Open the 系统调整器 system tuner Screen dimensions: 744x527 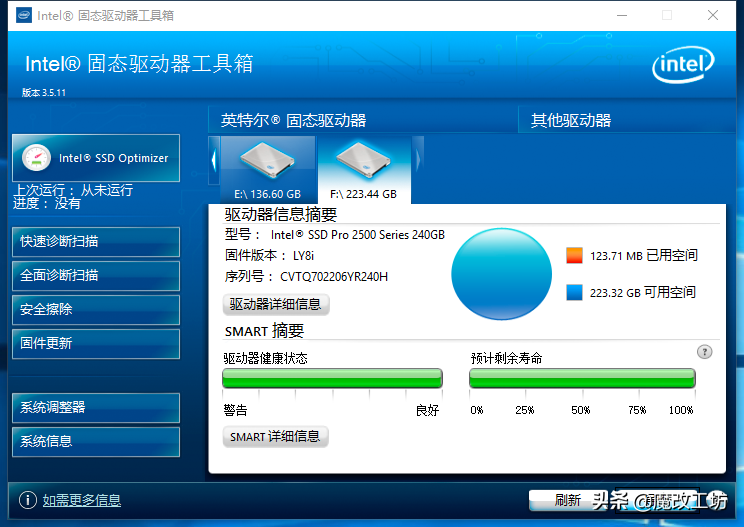pyautogui.click(x=96, y=407)
